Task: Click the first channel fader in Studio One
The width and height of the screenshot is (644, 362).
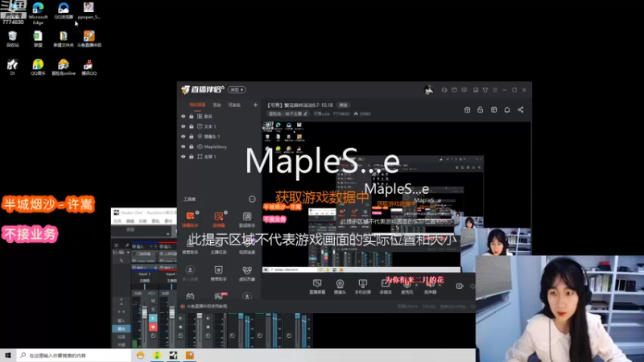Action: coord(144,313)
